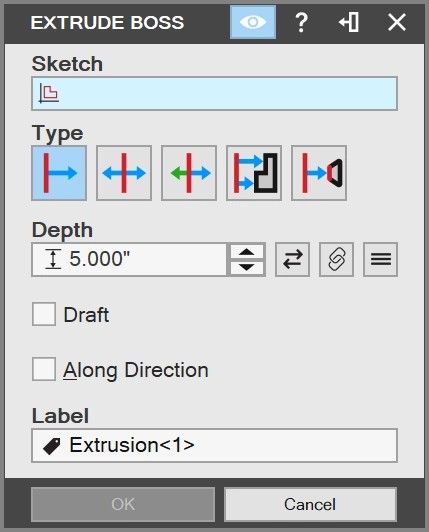This screenshot has height=532, width=429.
Task: Toggle the preview eye icon
Action: click(x=253, y=22)
